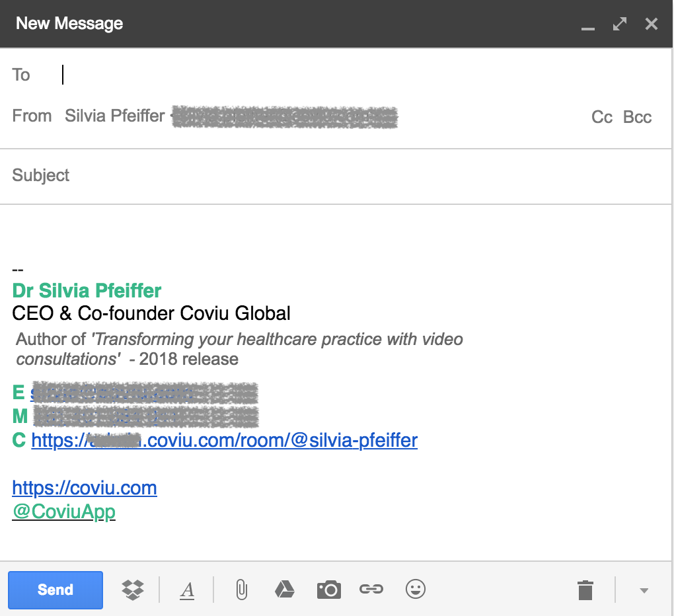This screenshot has height=616, width=674.
Task: Open the @CoviuApp link in signature
Action: coord(63,512)
